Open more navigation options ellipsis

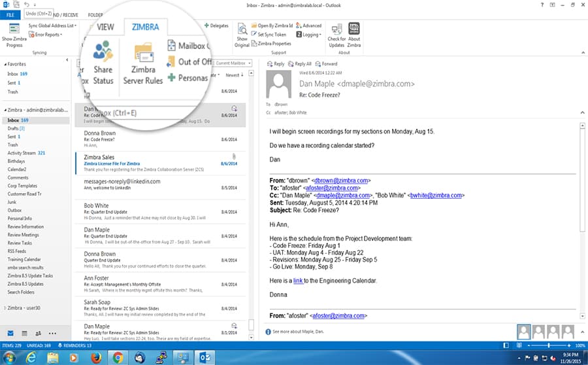52,333
